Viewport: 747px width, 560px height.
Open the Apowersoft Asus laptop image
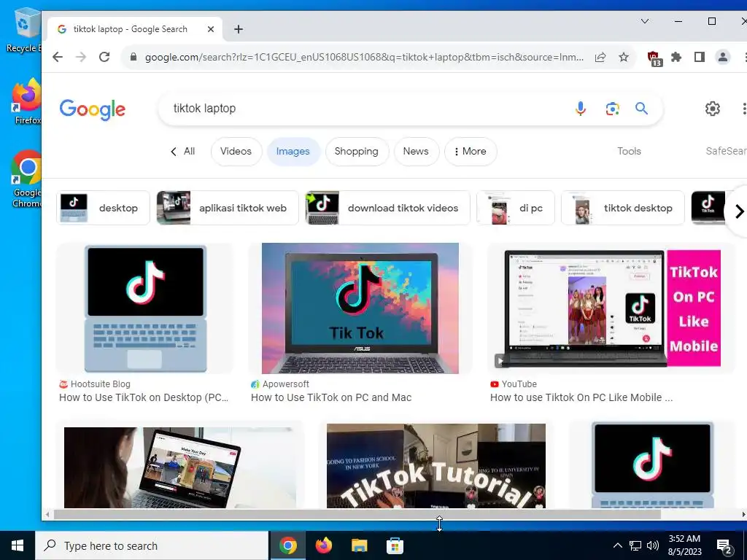click(x=360, y=308)
